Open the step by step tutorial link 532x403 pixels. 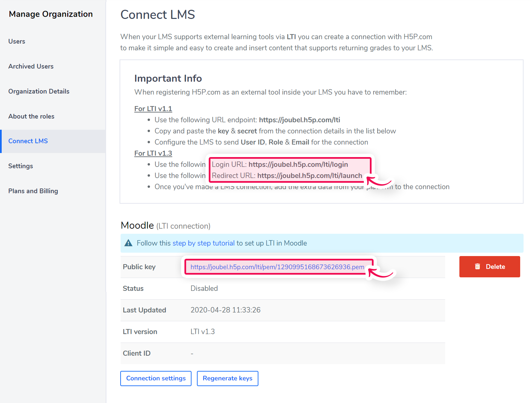click(x=203, y=243)
